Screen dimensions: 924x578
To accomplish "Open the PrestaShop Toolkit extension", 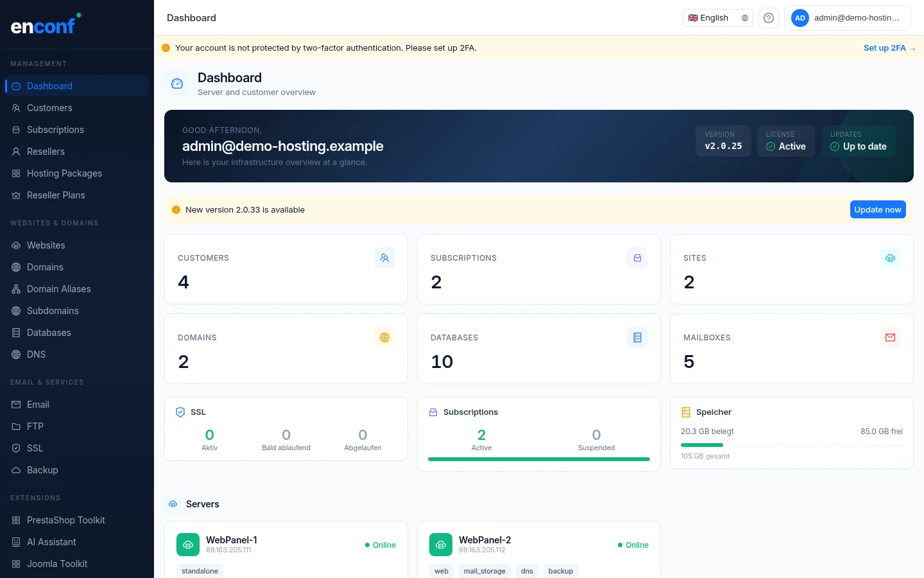I will tap(66, 520).
